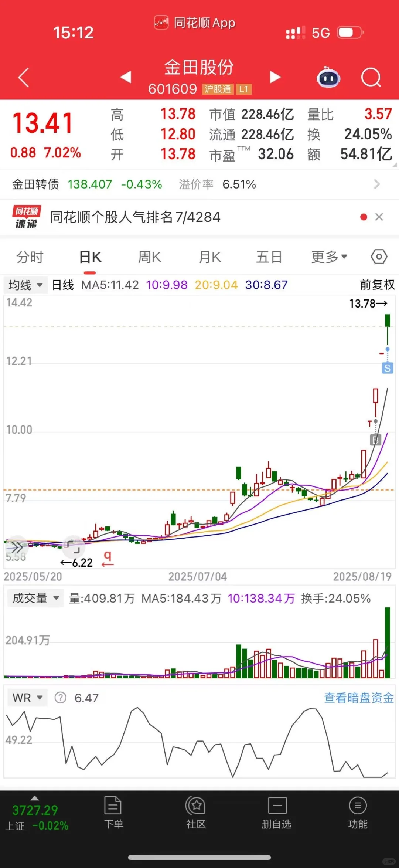
Task: Open the search magnifier icon
Action: tap(371, 77)
